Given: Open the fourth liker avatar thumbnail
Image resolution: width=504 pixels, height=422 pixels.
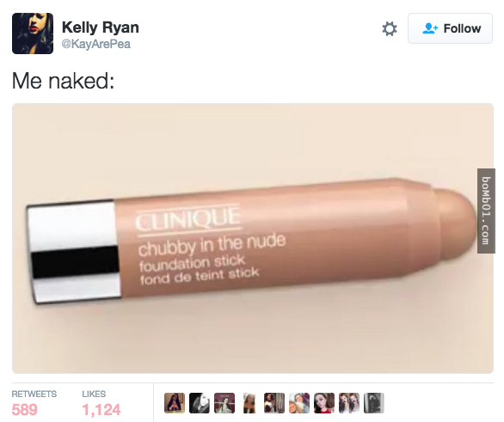Looking at the screenshot, I should tap(249, 403).
